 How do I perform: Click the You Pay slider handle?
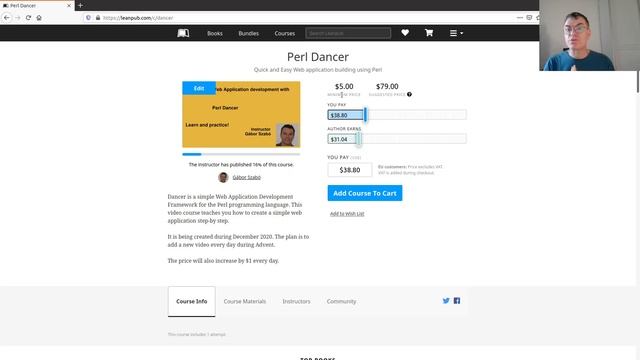pos(365,115)
